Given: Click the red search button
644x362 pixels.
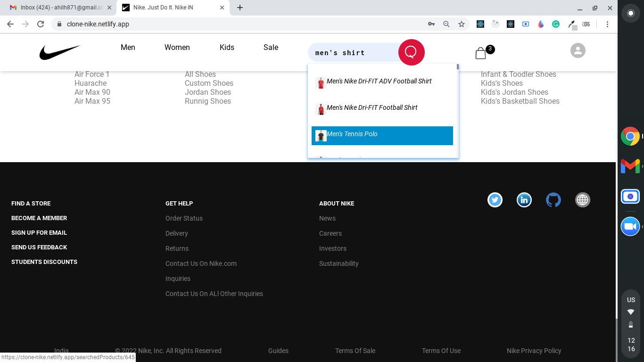Looking at the screenshot, I should 412,52.
